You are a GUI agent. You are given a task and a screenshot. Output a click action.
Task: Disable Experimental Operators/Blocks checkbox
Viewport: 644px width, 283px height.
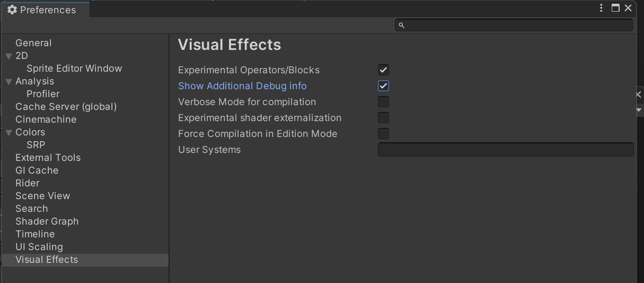click(383, 70)
